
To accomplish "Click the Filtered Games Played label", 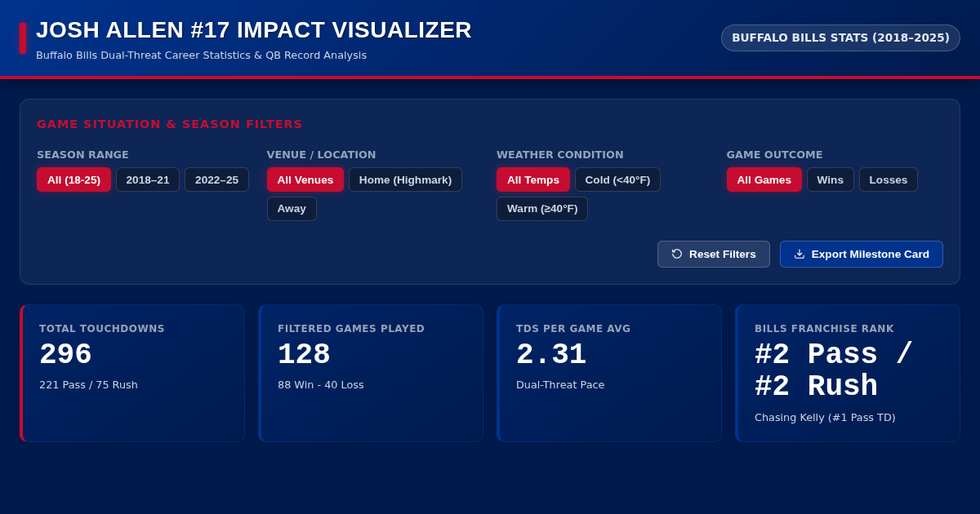I will (351, 329).
